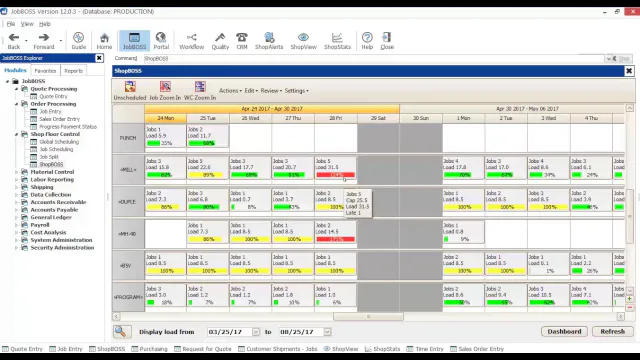640x360 pixels.
Task: Open the start date dropdown 03/25/17
Action: pyautogui.click(x=256, y=332)
